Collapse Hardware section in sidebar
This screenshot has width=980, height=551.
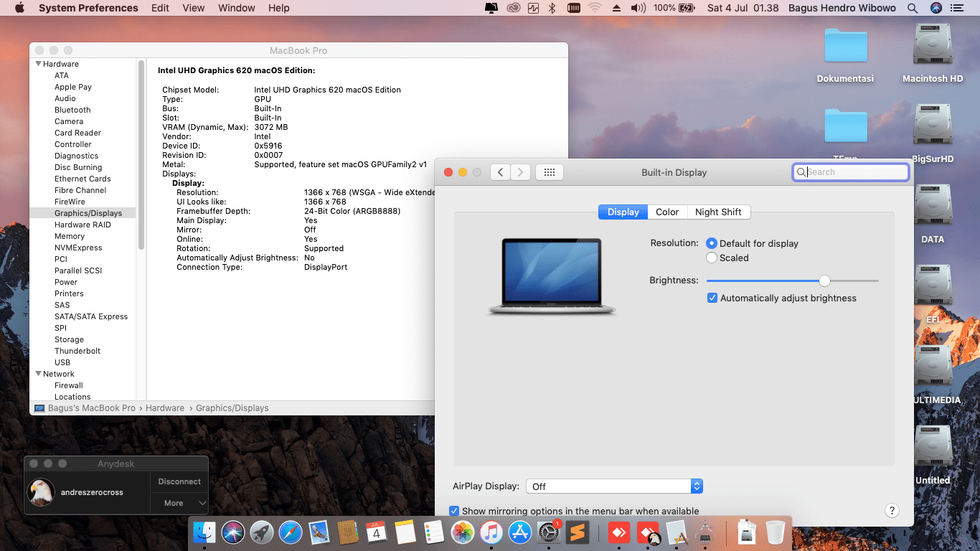(39, 64)
